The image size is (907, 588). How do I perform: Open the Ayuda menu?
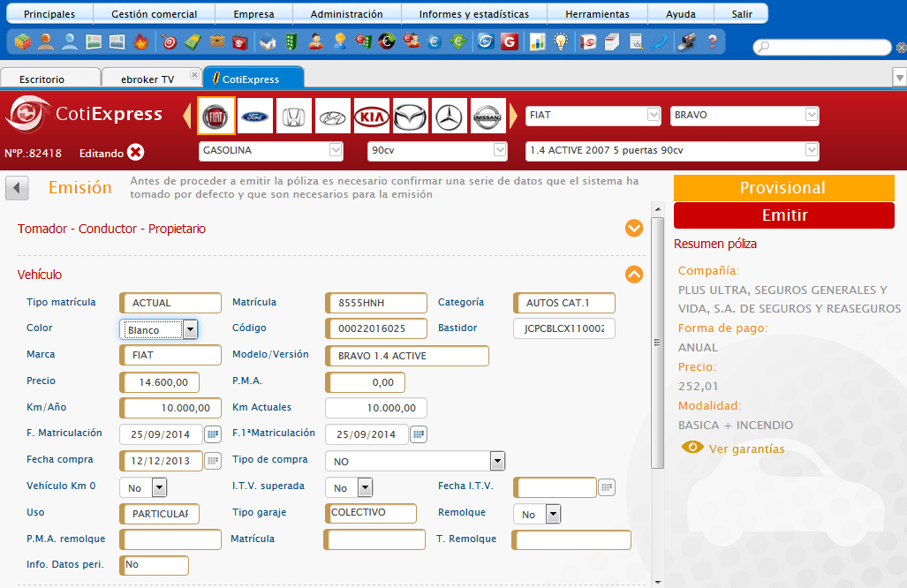pos(680,14)
